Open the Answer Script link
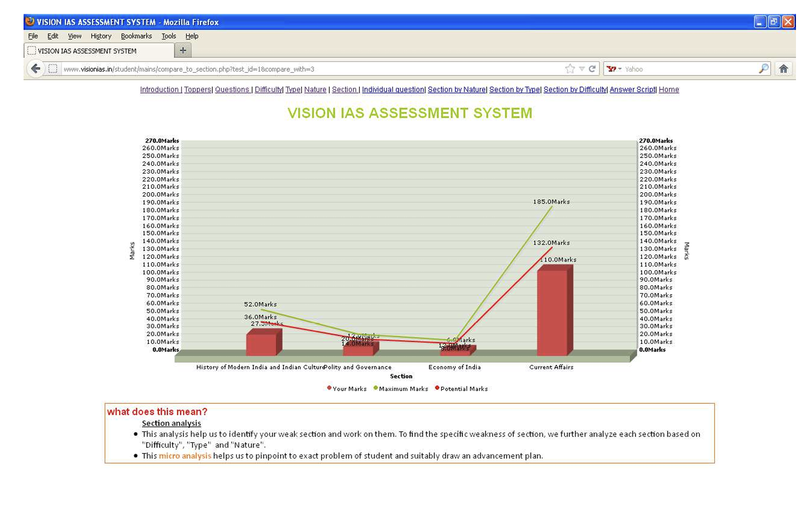The image size is (812, 517). [632, 89]
